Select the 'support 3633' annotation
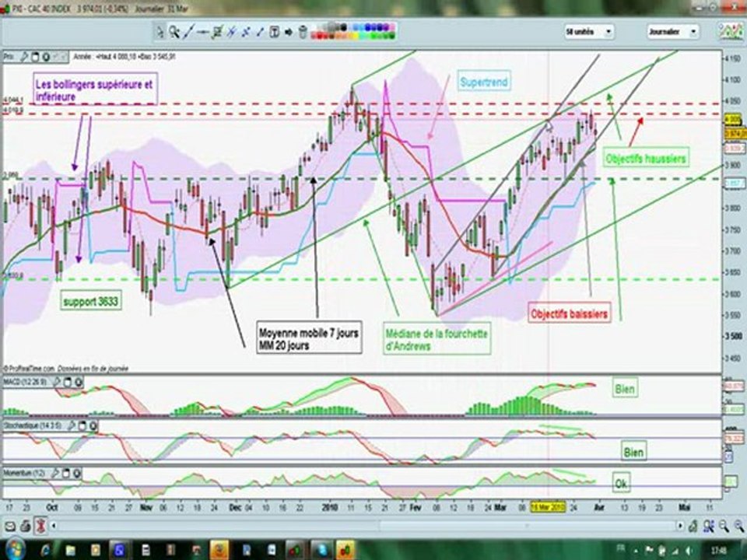The height and width of the screenshot is (560, 747). pyautogui.click(x=90, y=301)
